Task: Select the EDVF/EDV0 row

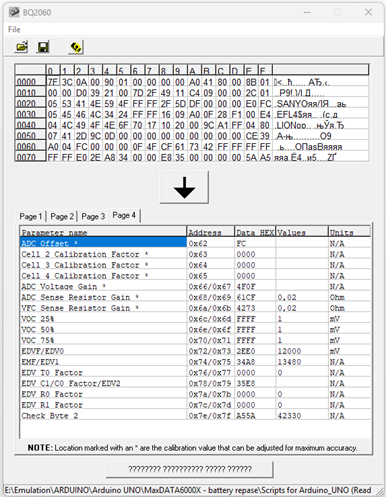Action: (x=195, y=351)
